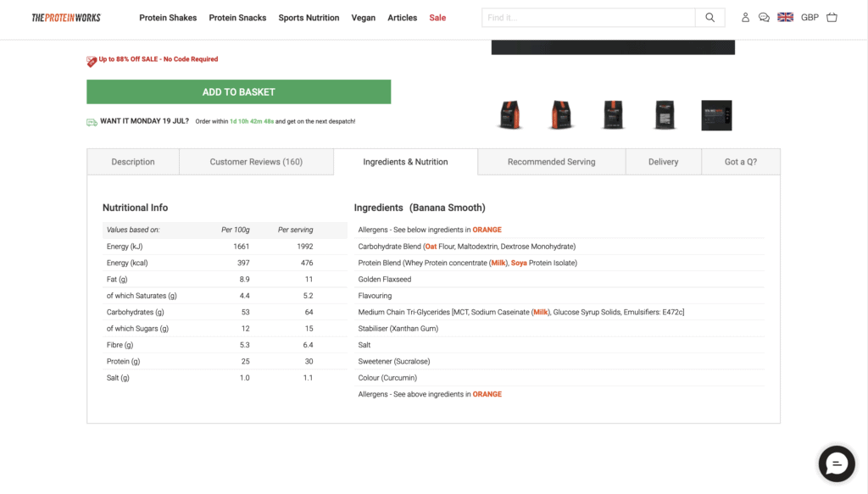The height and width of the screenshot is (494, 868).
Task: Open Customer Reviews (160) tab
Action: click(x=256, y=162)
